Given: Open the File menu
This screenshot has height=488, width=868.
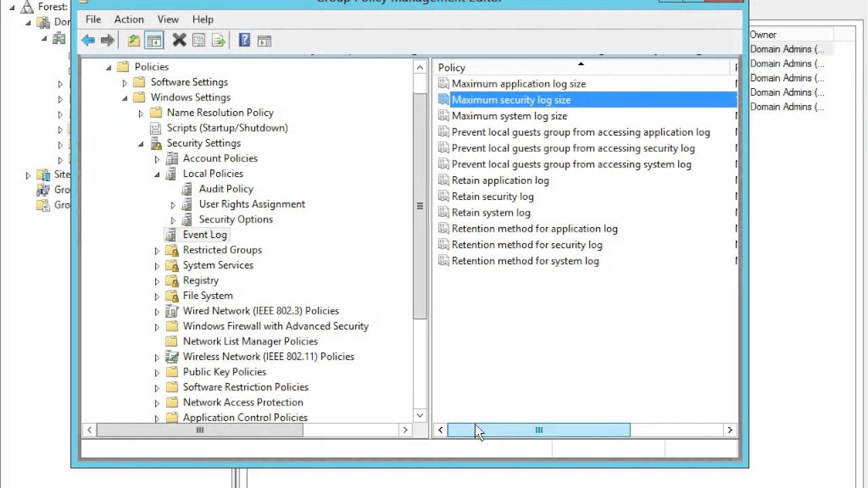Looking at the screenshot, I should coord(93,19).
